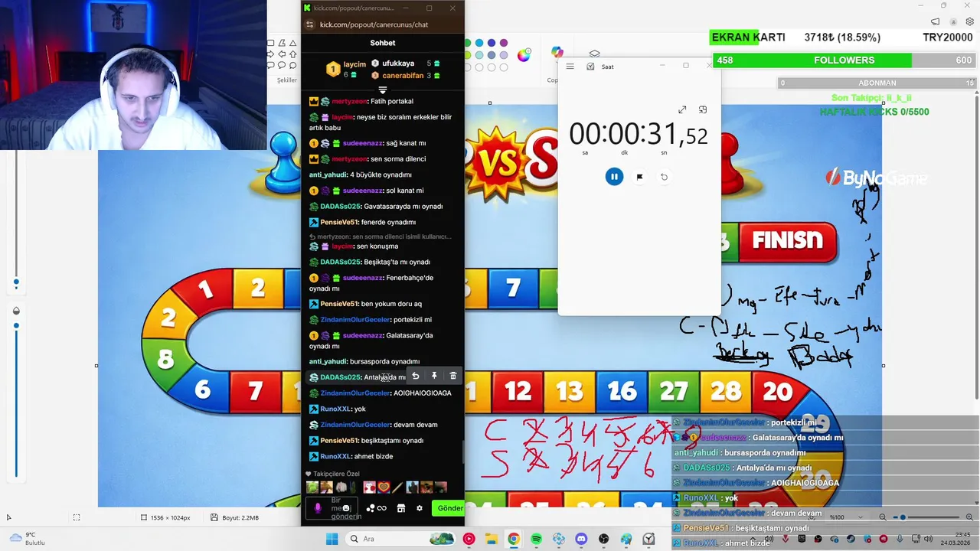Screen dimensions: 980x551
Task: Open OBS Studio from the taskbar
Action: coord(604,539)
